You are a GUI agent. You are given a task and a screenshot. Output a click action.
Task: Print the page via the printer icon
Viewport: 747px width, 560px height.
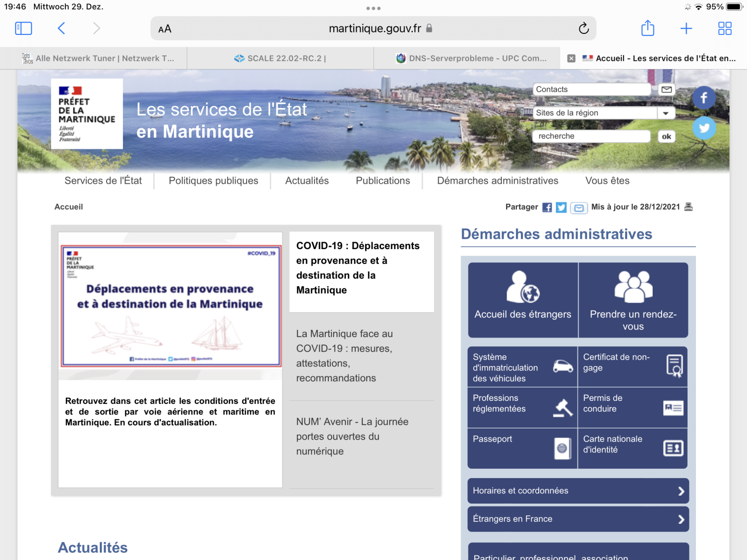coord(689,207)
